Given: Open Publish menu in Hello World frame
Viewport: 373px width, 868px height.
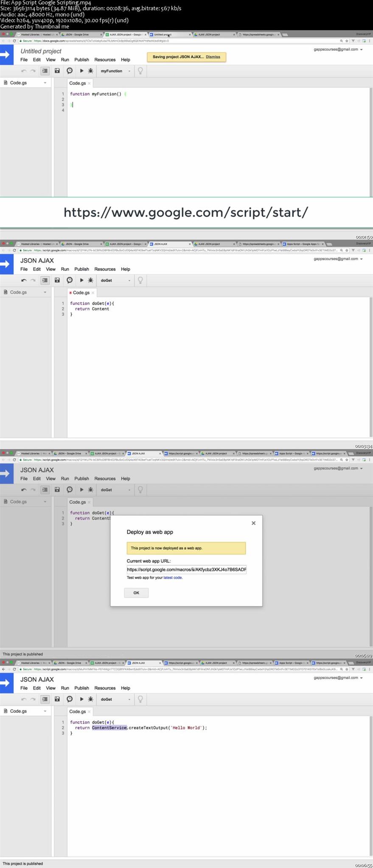Looking at the screenshot, I should pyautogui.click(x=81, y=688).
